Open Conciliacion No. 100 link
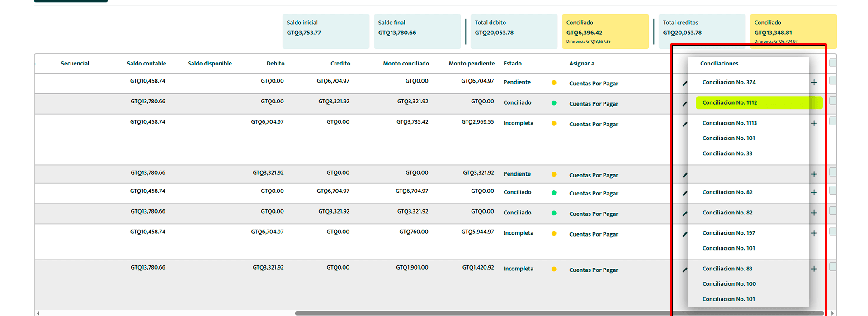The height and width of the screenshot is (316, 868). 729,284
